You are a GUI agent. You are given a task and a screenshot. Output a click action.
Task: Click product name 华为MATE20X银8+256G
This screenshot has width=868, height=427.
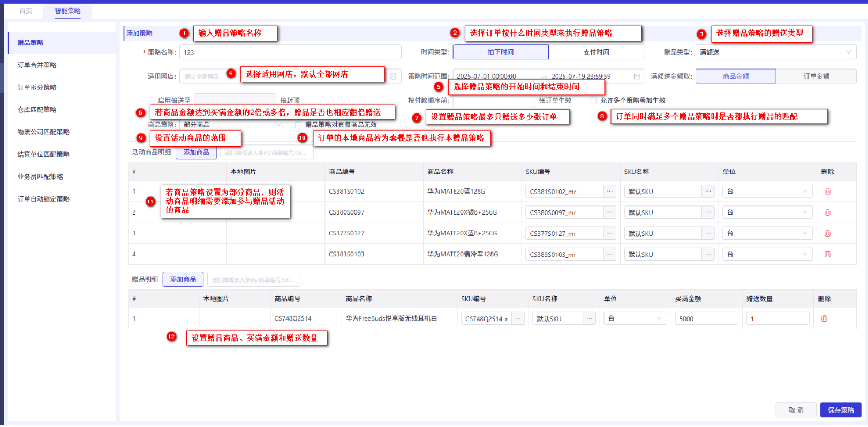point(462,212)
